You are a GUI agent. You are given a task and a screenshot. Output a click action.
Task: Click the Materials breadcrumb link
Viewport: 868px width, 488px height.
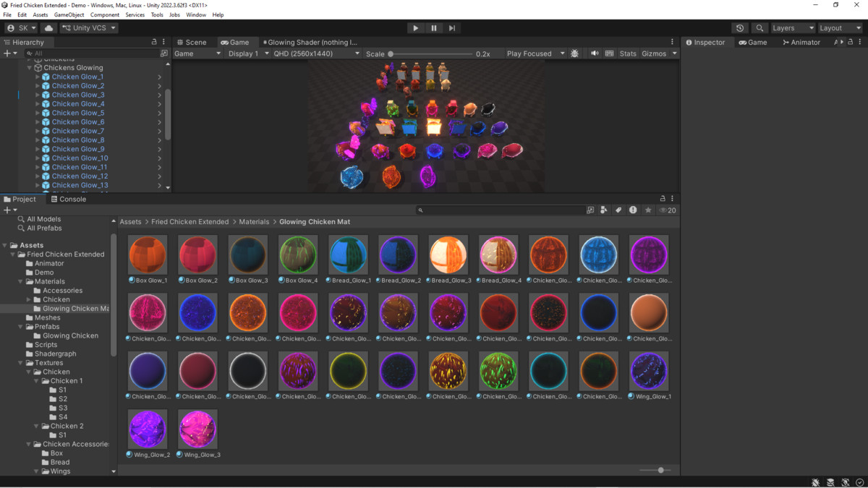point(254,222)
